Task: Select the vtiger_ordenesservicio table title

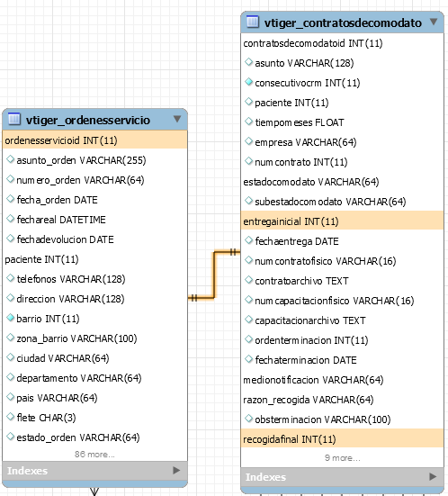Action: click(88, 121)
